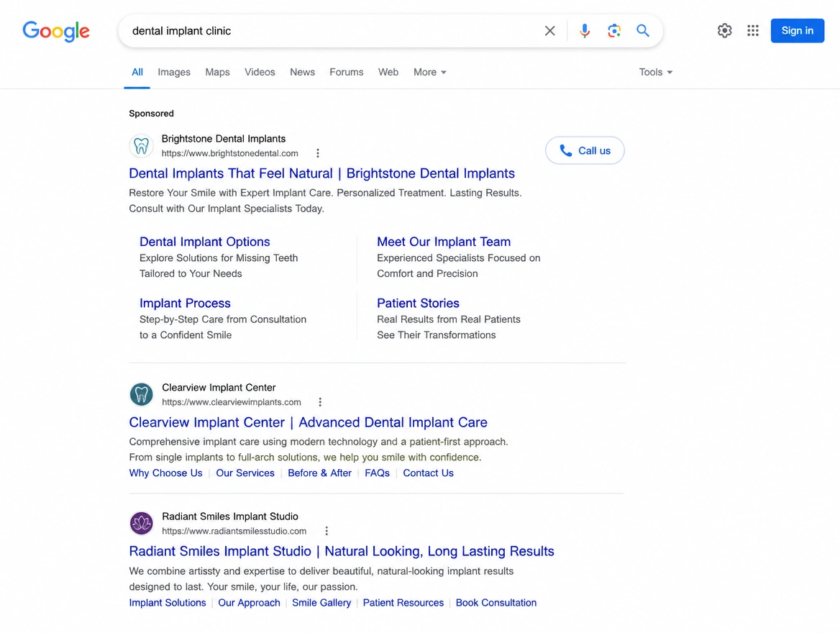Open the Our Services link
840x633 pixels.
[245, 473]
